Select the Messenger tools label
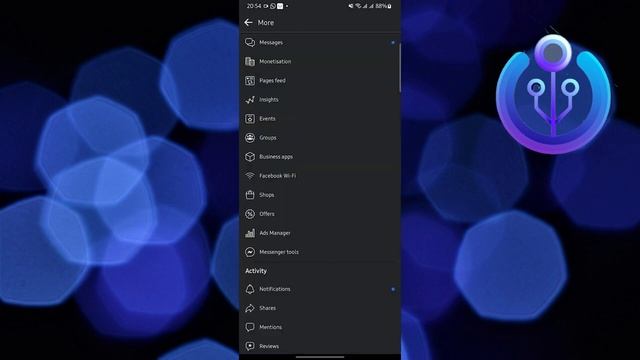 coord(279,252)
